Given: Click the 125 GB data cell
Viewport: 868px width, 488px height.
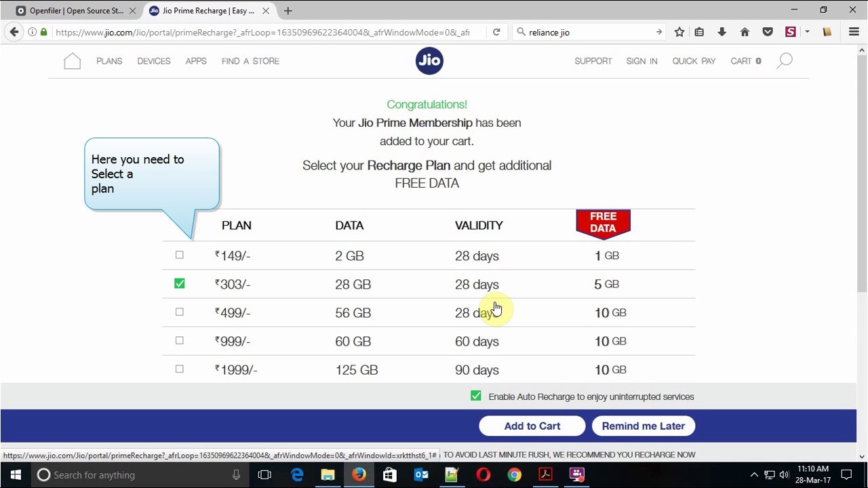Looking at the screenshot, I should click(356, 369).
